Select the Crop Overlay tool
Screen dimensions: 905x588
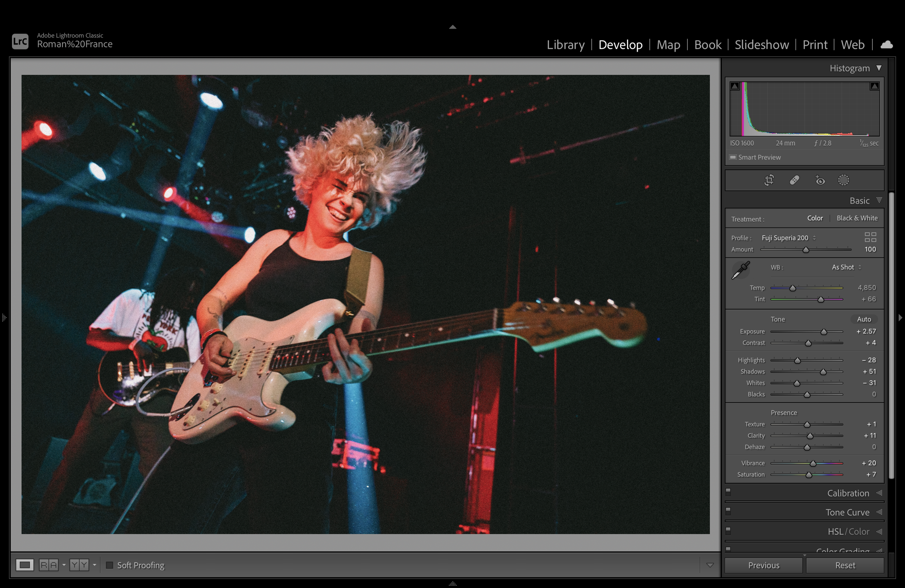769,180
